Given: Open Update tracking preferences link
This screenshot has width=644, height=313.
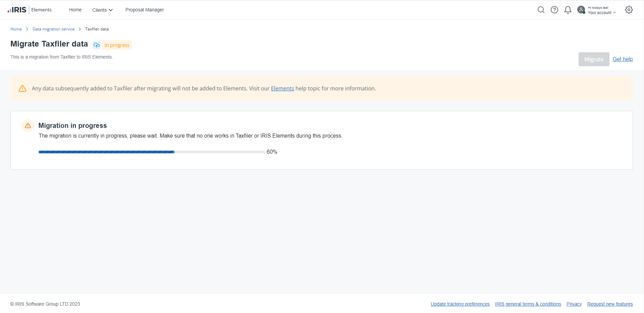Looking at the screenshot, I should 460,304.
